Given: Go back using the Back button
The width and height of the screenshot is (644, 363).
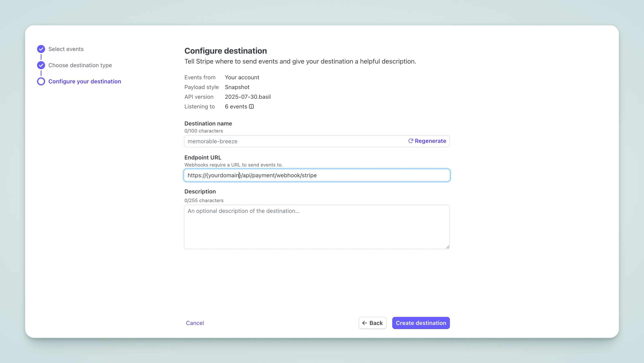Looking at the screenshot, I should (372, 323).
